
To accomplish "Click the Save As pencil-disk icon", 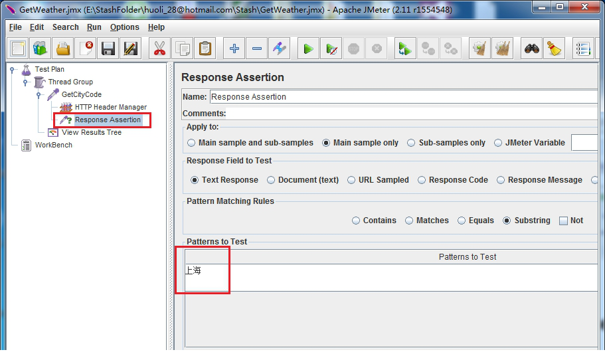I will [x=130, y=48].
